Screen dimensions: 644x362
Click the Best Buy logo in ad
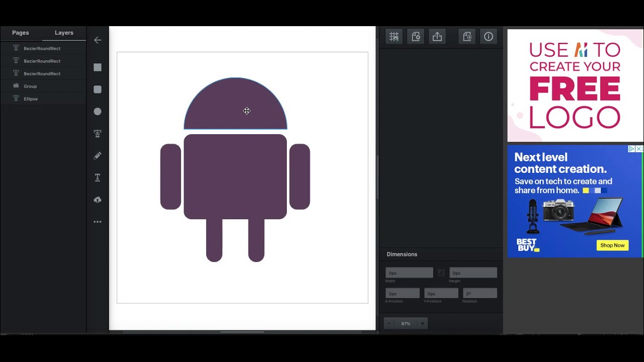point(528,245)
